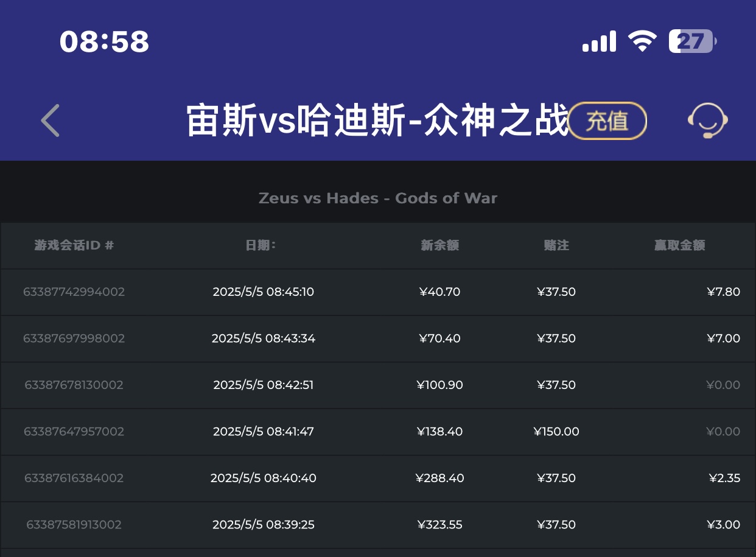The image size is (756, 557).
Task: Tap bet ¥37.50 in the 08:39:25 row
Action: point(556,525)
